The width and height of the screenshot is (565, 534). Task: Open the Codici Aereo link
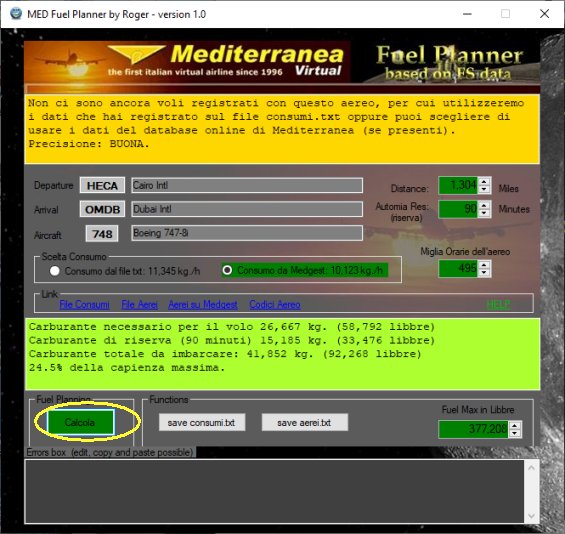(x=275, y=305)
